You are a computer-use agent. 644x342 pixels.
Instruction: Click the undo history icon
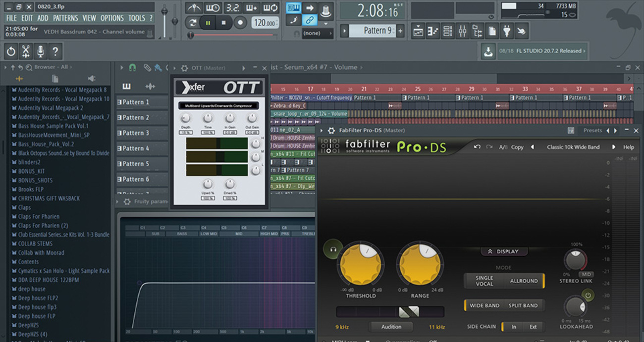pyautogui.click(x=11, y=51)
